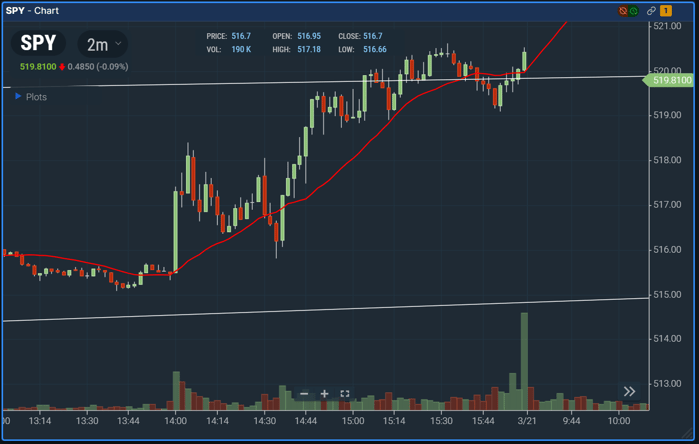Click the 3/21 date marker on time axis

(528, 421)
